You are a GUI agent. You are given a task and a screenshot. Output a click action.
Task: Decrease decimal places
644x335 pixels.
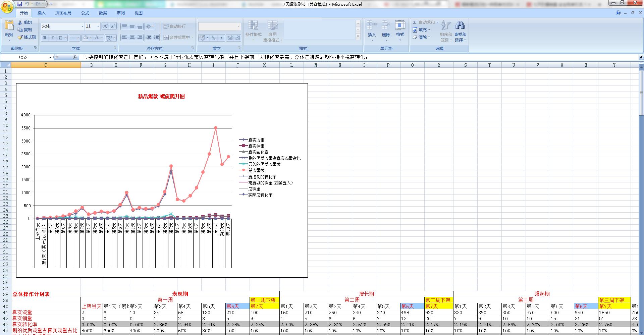tap(237, 38)
